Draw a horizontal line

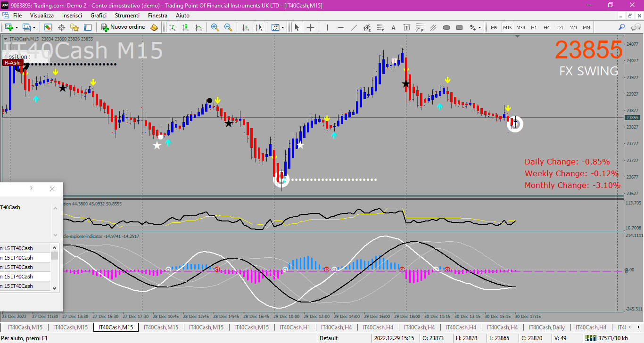(x=340, y=27)
